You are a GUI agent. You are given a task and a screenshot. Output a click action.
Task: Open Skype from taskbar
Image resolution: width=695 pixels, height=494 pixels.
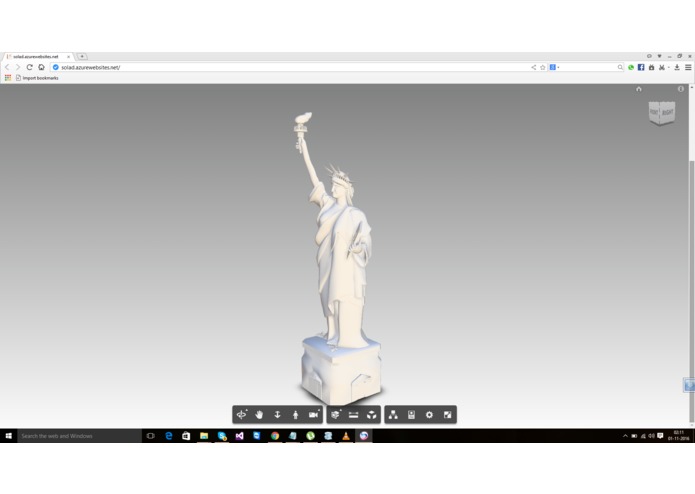[x=222, y=436]
